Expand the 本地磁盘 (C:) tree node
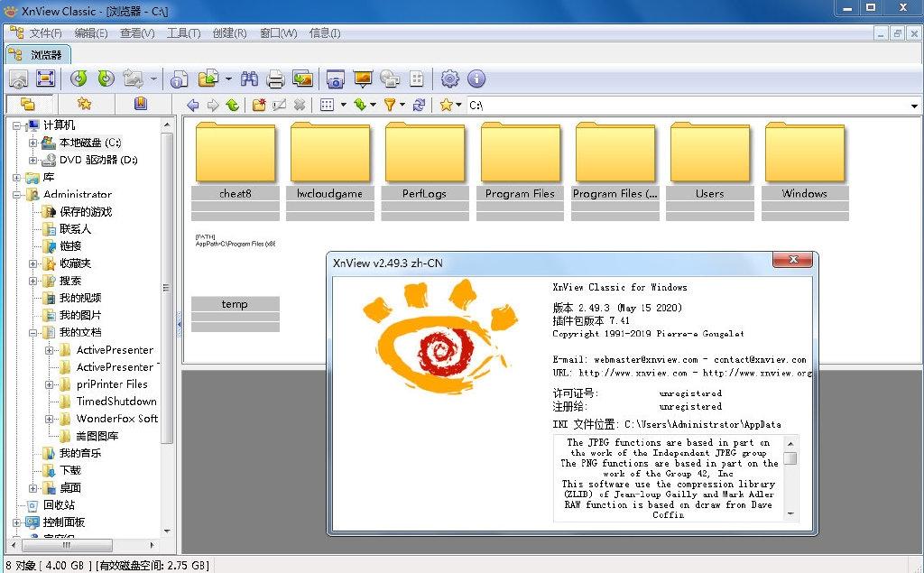The image size is (924, 573). click(x=33, y=143)
